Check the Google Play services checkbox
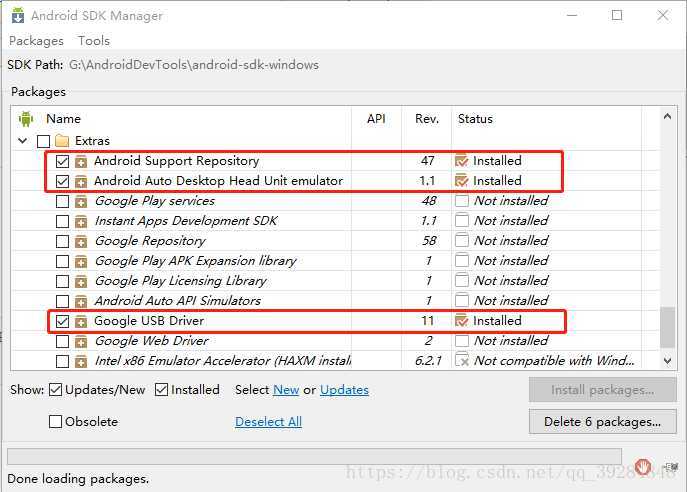The image size is (687, 492). tap(62, 202)
